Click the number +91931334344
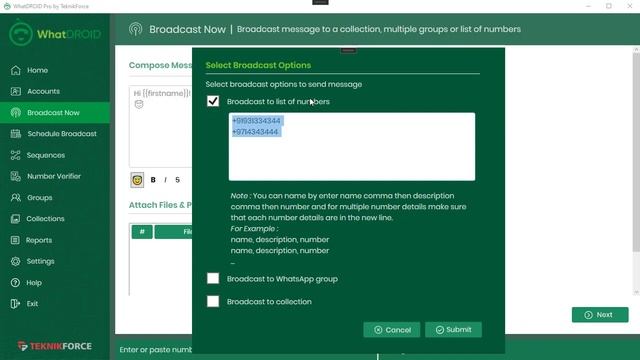The height and width of the screenshot is (360, 640). pyautogui.click(x=256, y=121)
